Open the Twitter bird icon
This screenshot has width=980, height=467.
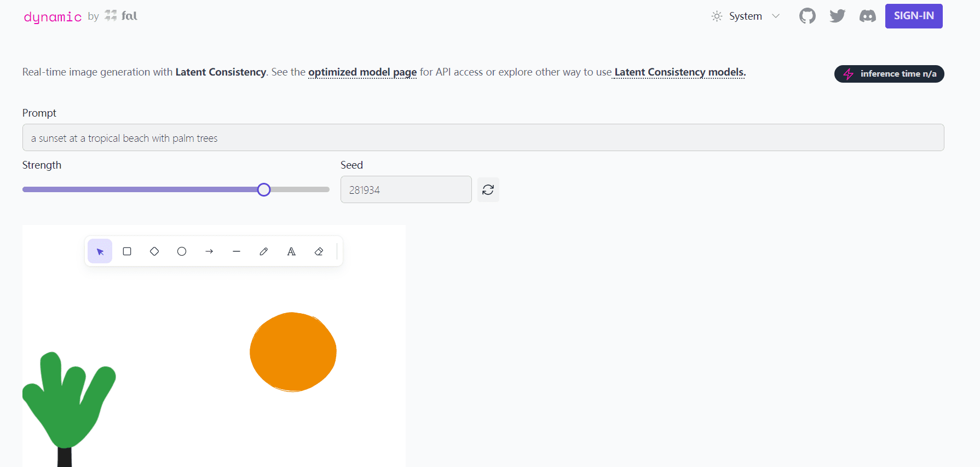click(837, 16)
